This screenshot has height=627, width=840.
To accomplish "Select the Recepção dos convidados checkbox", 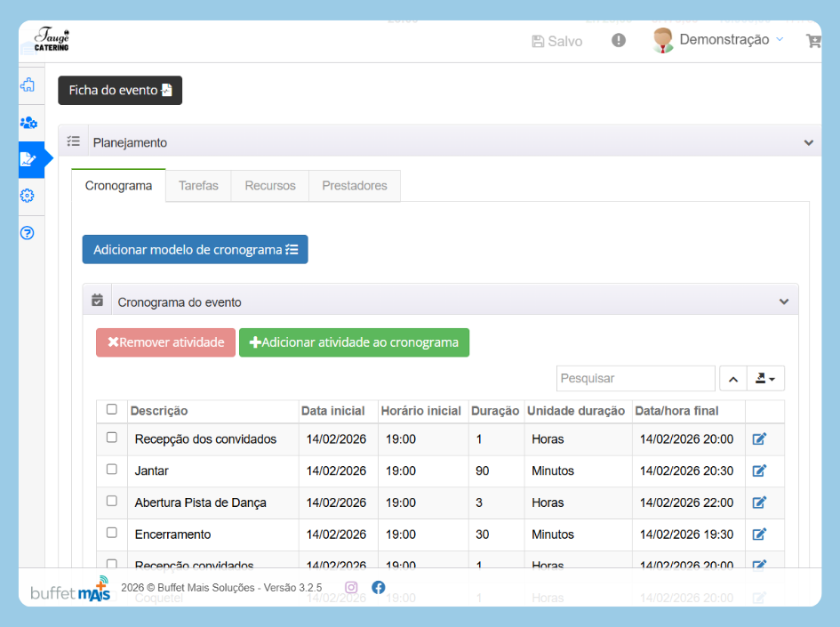I will tap(112, 438).
